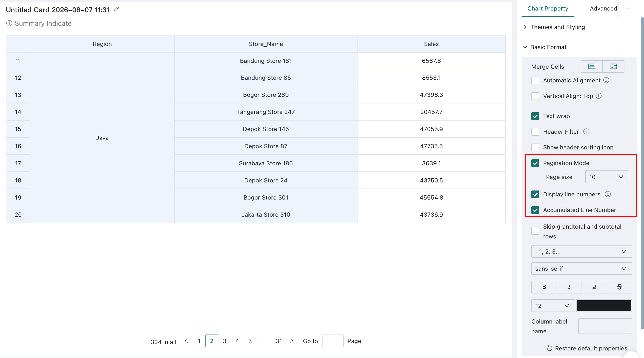Click the Sales column header
The height and width of the screenshot is (358, 644).
point(431,44)
